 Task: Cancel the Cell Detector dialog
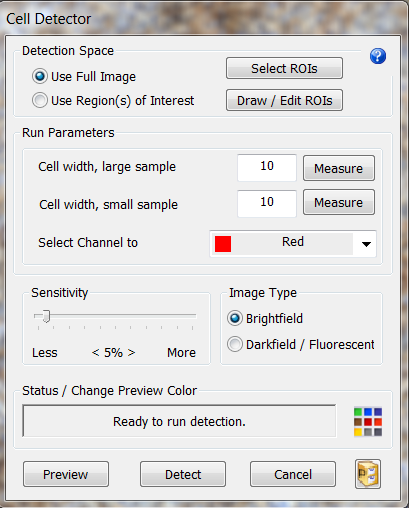click(293, 474)
